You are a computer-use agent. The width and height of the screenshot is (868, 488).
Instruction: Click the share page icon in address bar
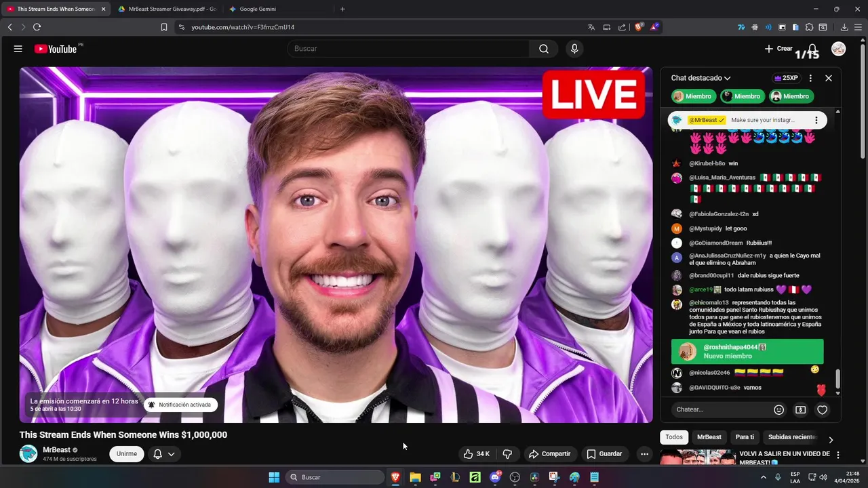point(622,27)
